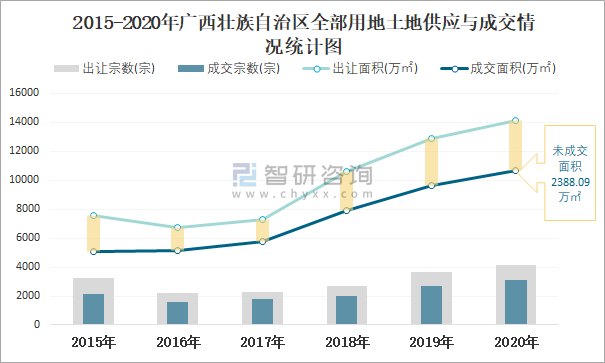Click the 2016年 成交面积 data marker
The height and width of the screenshot is (363, 605).
[177, 250]
